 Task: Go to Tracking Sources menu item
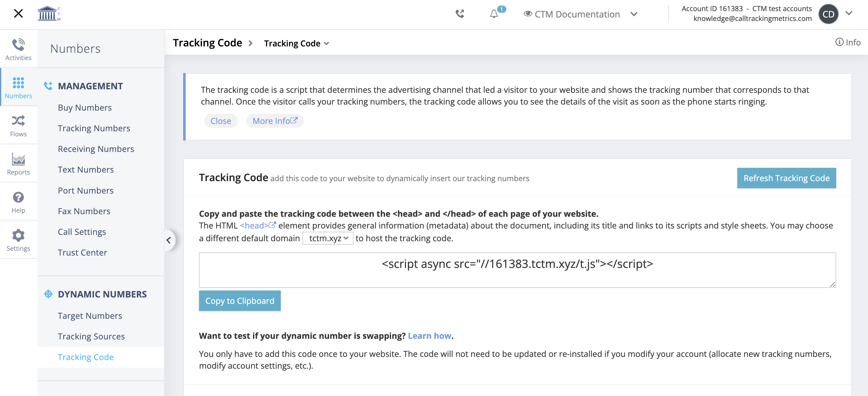point(91,336)
